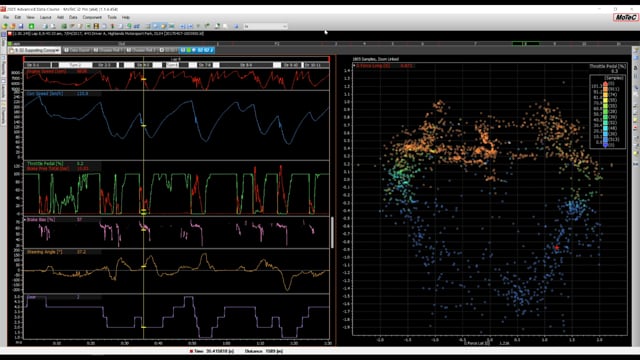Open the Layout menu
Viewport: 640px width, 360px height.
pyautogui.click(x=45, y=18)
